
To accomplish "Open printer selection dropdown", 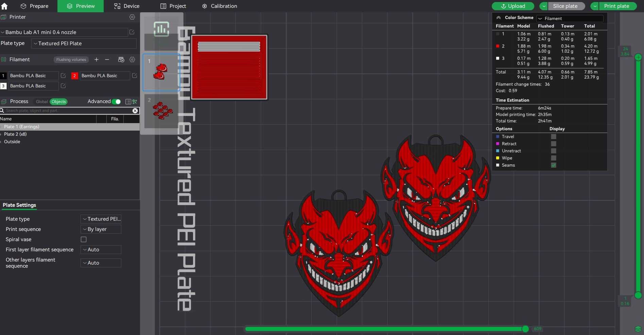I will 64,32.
